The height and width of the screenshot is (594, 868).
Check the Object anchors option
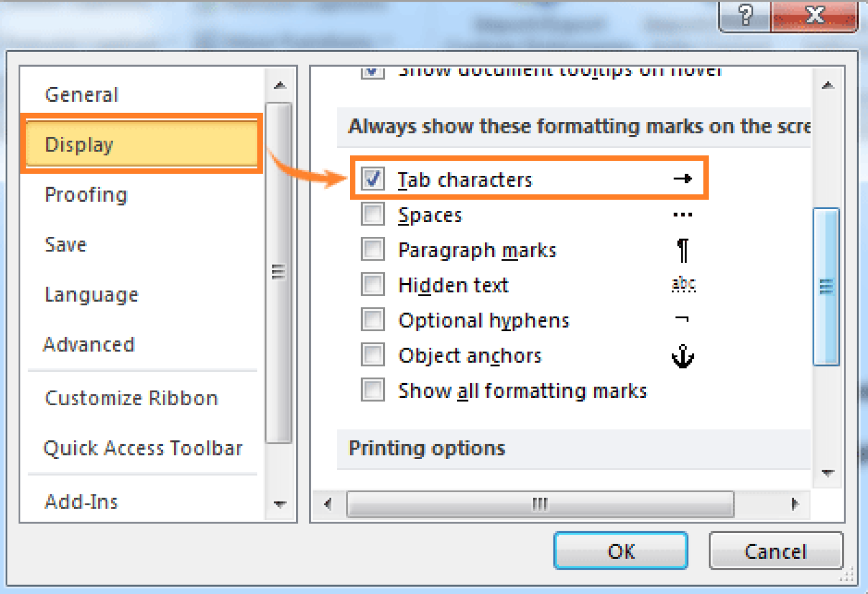(372, 354)
